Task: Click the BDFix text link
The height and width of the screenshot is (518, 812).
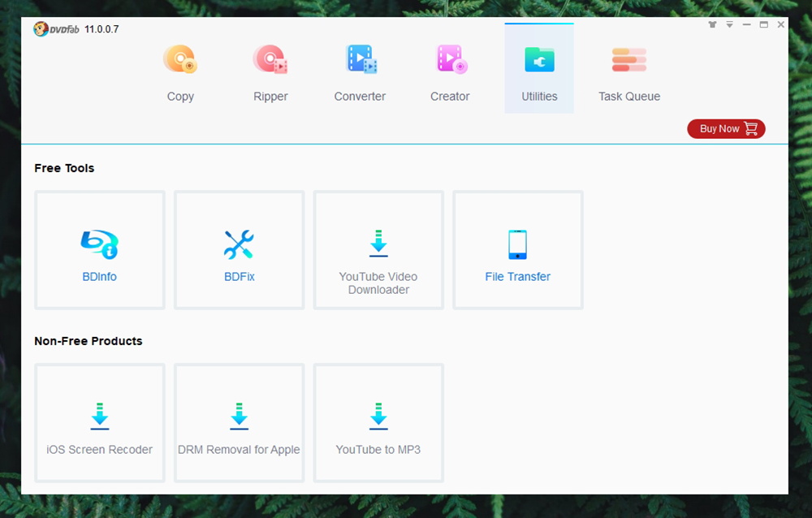Action: pos(240,277)
